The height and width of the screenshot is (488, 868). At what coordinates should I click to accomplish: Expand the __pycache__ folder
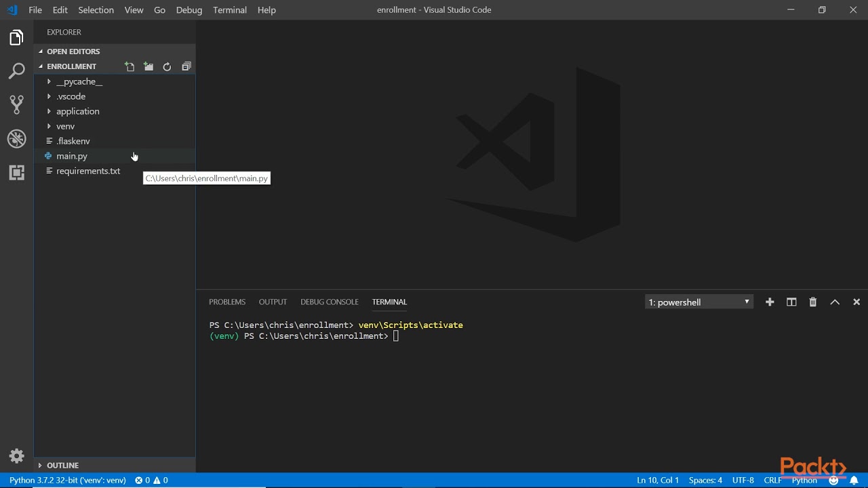(x=79, y=81)
